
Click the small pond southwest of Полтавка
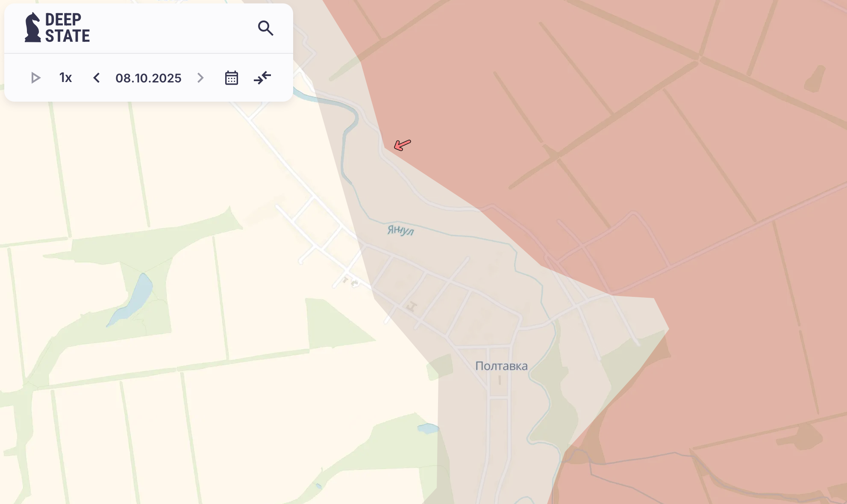coord(427,428)
